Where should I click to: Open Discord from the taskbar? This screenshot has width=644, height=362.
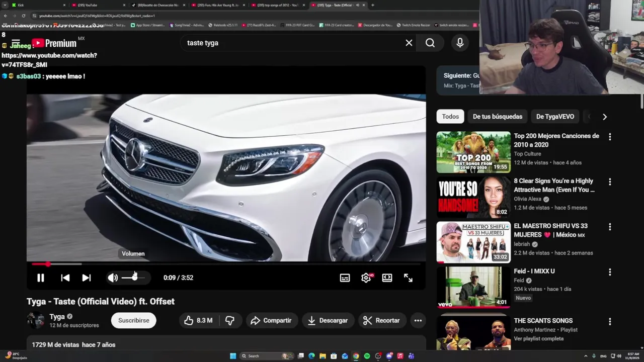(389, 356)
